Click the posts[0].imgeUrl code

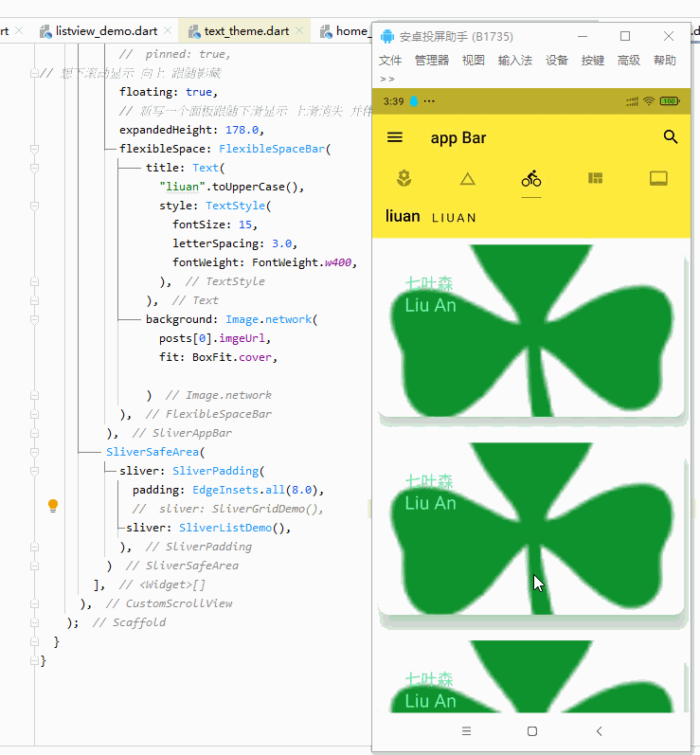pos(212,338)
